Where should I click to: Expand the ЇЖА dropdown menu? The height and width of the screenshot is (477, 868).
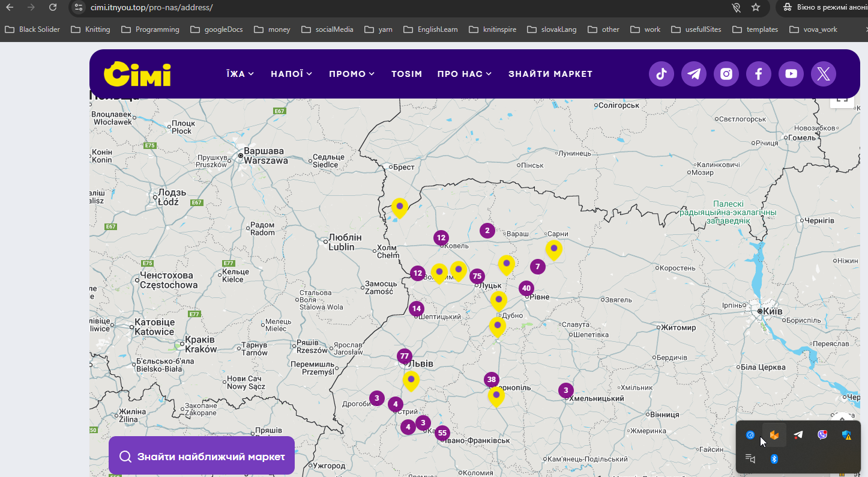tap(240, 74)
